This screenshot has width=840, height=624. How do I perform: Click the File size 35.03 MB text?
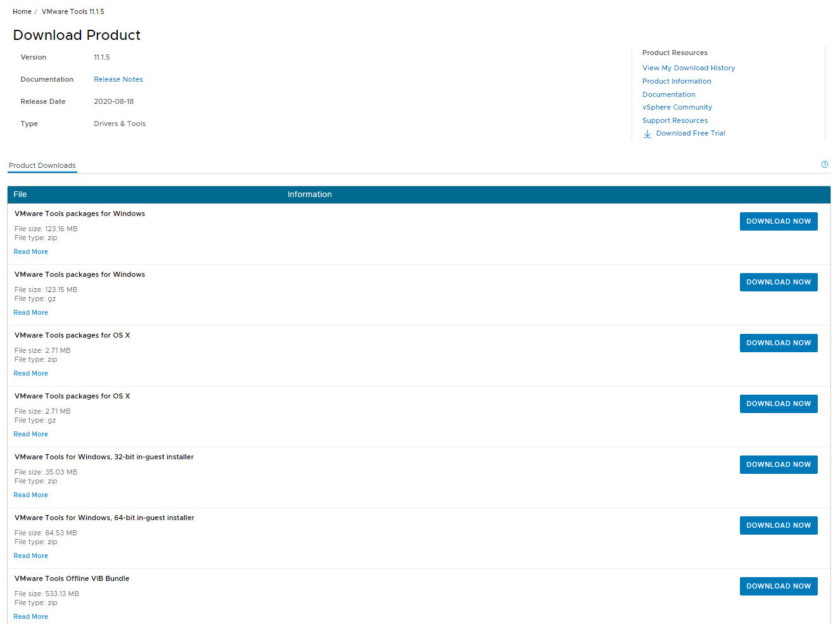click(46, 472)
